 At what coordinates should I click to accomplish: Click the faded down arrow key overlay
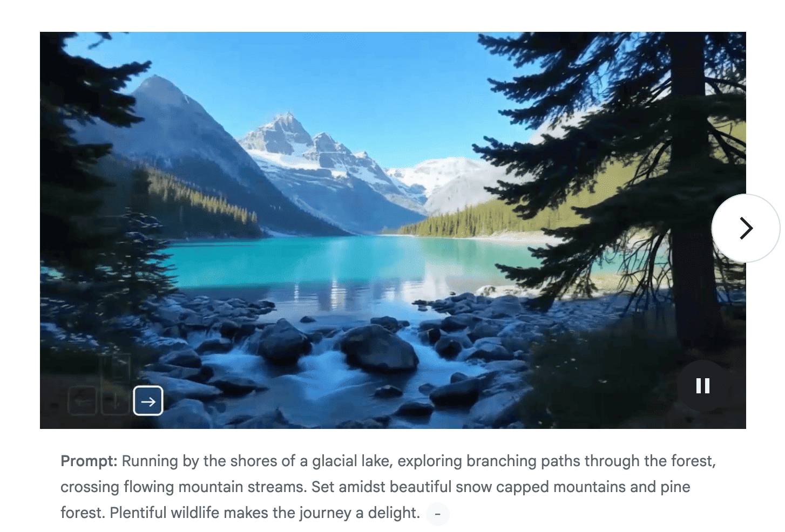(115, 401)
